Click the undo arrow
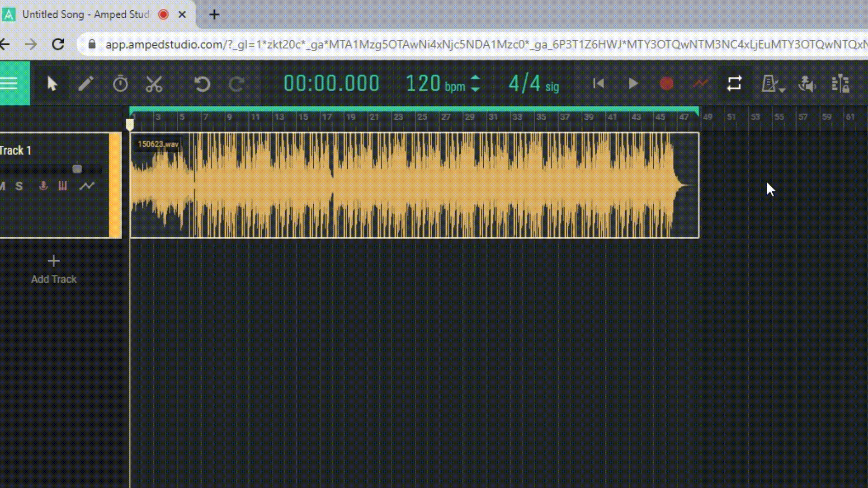The height and width of the screenshot is (488, 868). (202, 84)
